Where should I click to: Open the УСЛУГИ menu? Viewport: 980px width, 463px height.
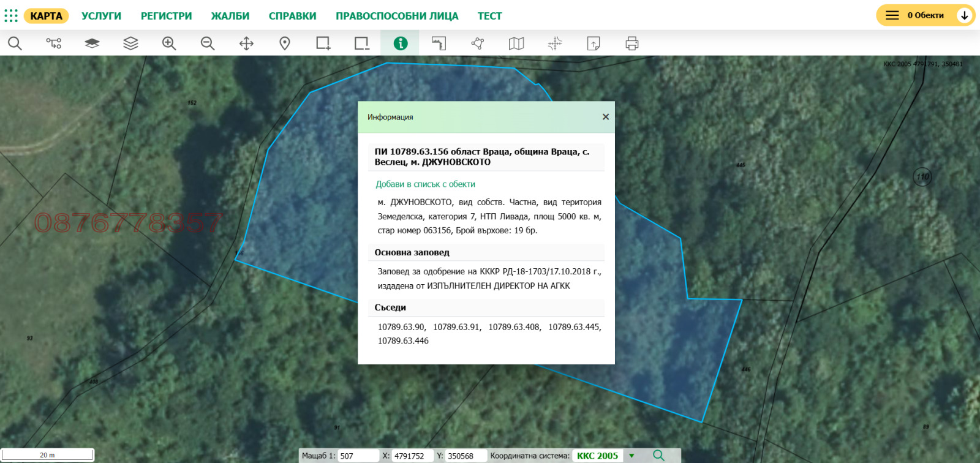point(101,16)
